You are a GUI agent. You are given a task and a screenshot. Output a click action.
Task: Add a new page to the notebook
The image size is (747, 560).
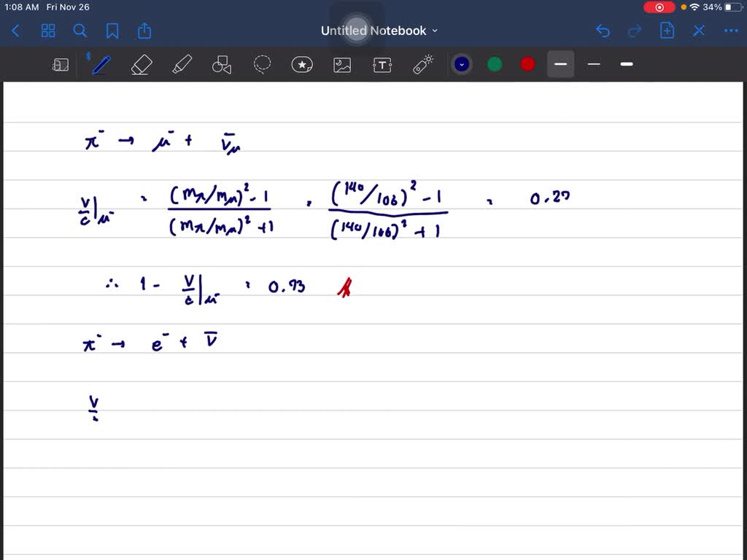(x=667, y=31)
